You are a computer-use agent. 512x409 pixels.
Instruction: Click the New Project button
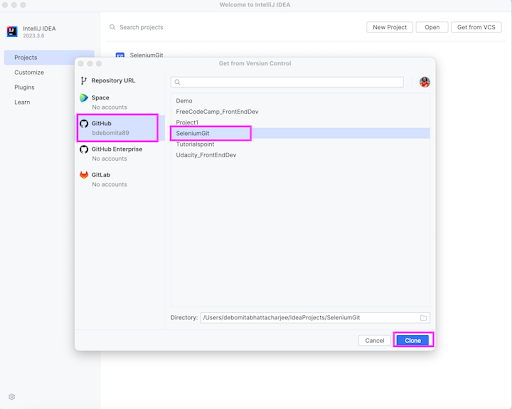click(390, 27)
